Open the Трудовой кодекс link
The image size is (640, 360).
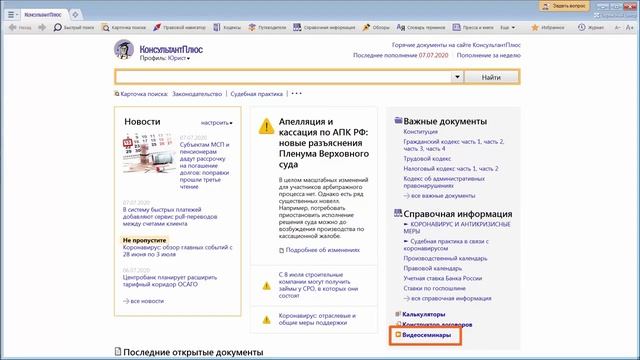[427, 158]
